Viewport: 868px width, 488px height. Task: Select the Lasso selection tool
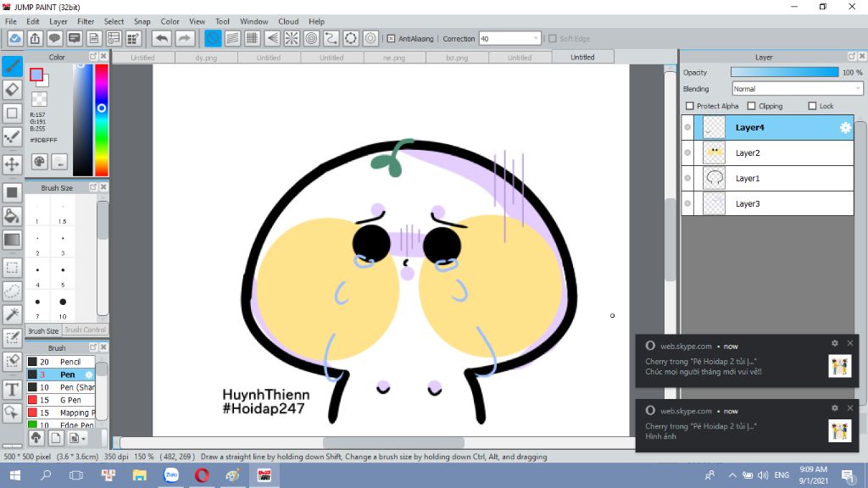tap(12, 291)
